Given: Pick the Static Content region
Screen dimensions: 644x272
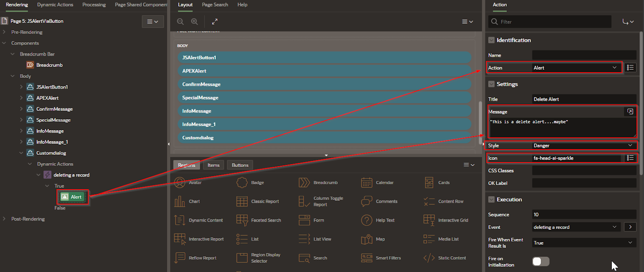Looking at the screenshot, I should [445, 258].
